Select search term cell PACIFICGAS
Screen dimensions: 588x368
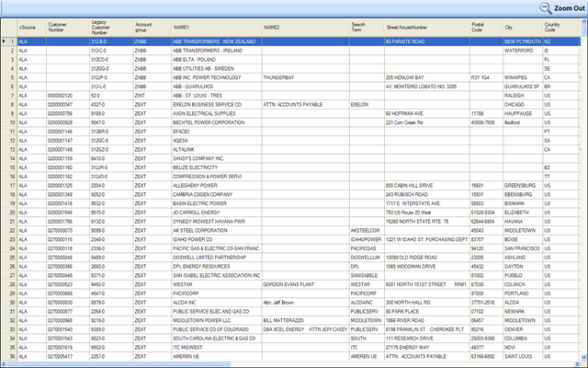(x=367, y=248)
